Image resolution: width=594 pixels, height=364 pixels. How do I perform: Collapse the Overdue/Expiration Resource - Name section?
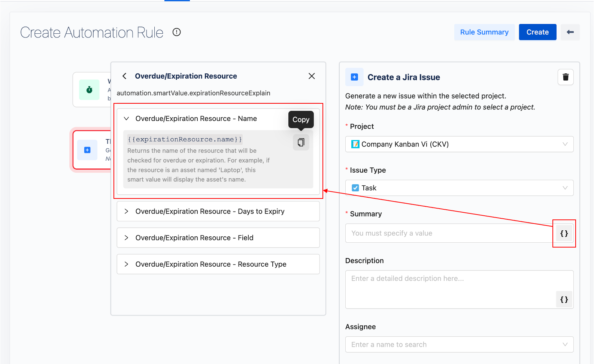coord(127,119)
